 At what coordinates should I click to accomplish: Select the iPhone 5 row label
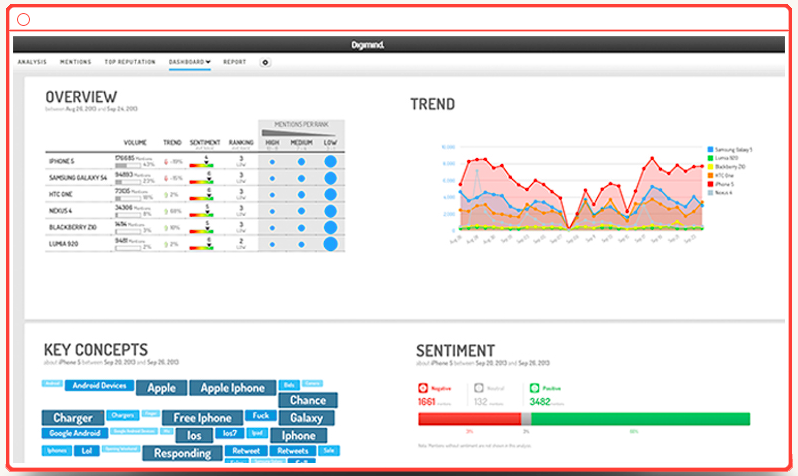(62, 161)
